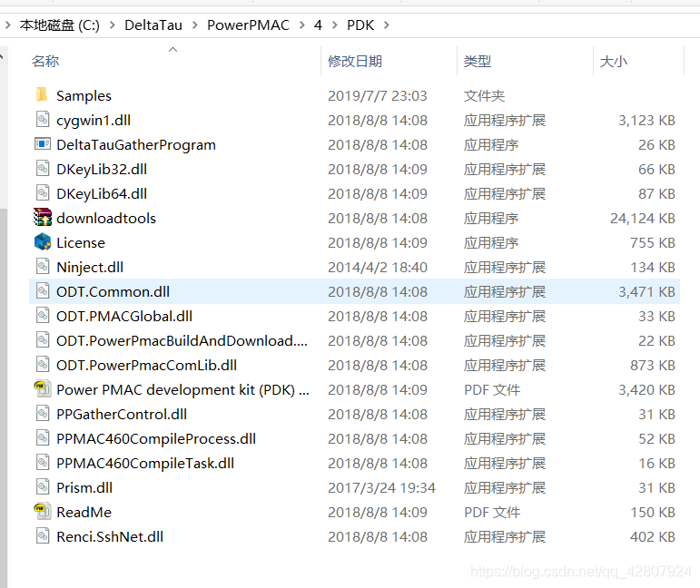700x588 pixels.
Task: Click the downloadtools archive icon
Action: click(x=42, y=218)
